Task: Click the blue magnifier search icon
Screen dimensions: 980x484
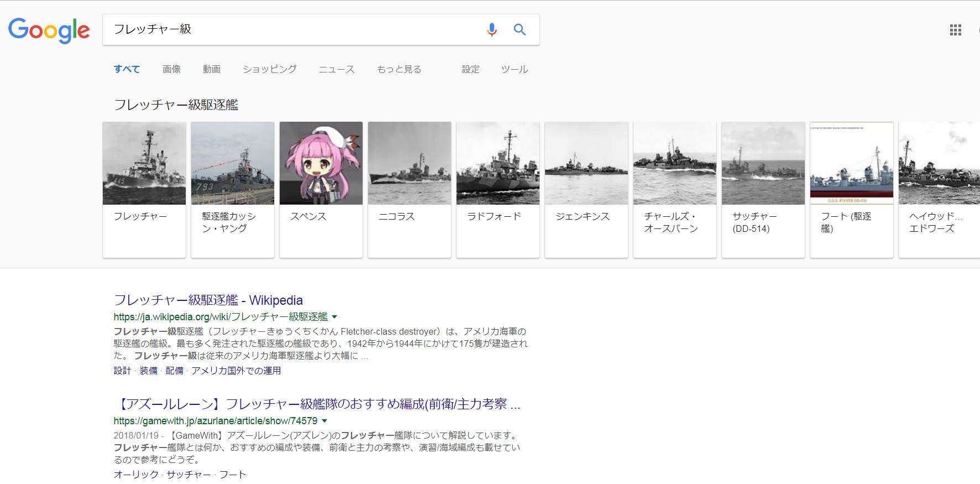Action: point(520,29)
